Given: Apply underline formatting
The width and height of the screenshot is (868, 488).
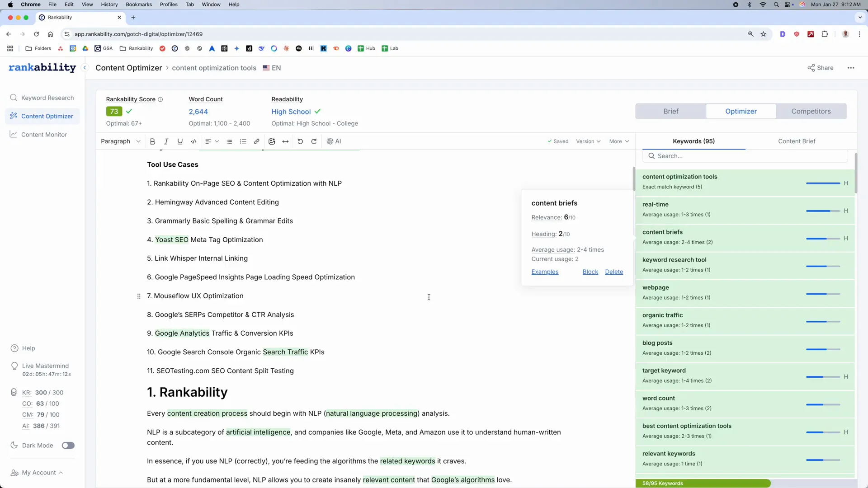Looking at the screenshot, I should point(180,141).
